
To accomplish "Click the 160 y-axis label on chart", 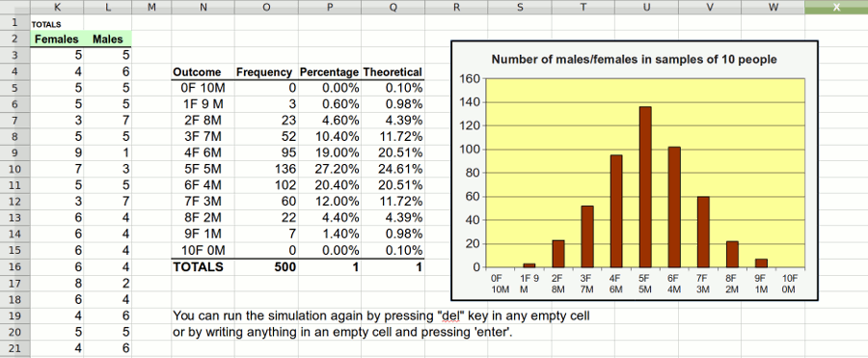I will [x=470, y=78].
